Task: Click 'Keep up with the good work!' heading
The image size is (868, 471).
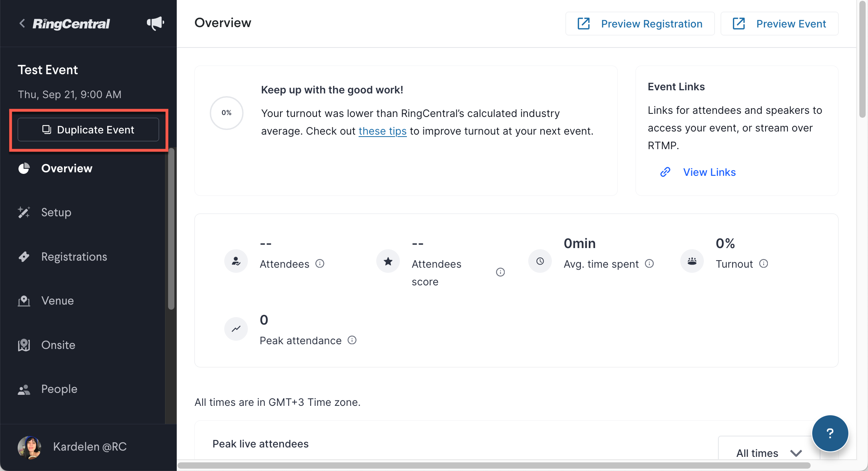Action: coord(332,90)
